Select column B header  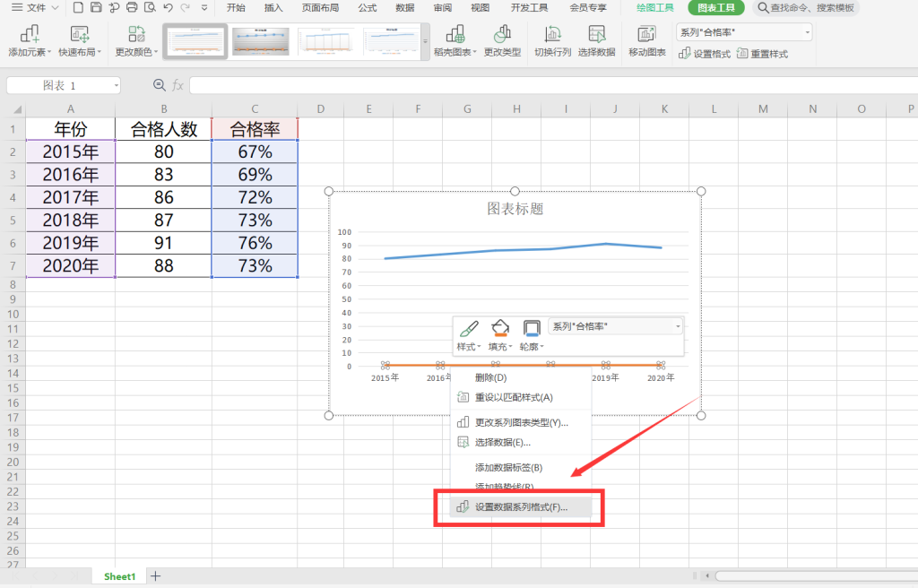tap(164, 109)
